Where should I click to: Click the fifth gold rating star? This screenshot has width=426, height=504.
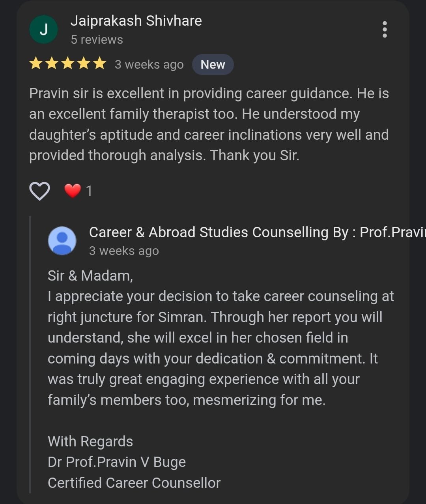point(100,64)
